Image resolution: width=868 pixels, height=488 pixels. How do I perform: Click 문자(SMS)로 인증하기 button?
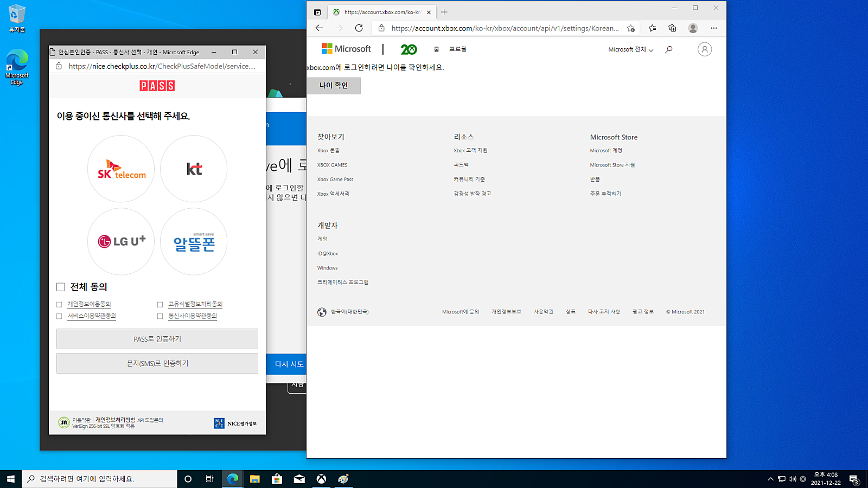pyautogui.click(x=157, y=363)
